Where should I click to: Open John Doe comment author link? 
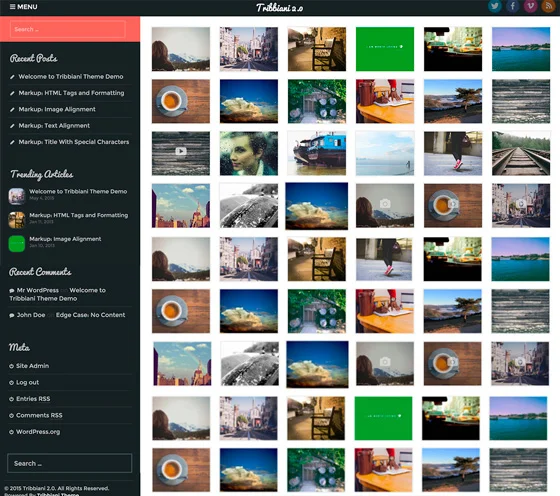(x=31, y=315)
